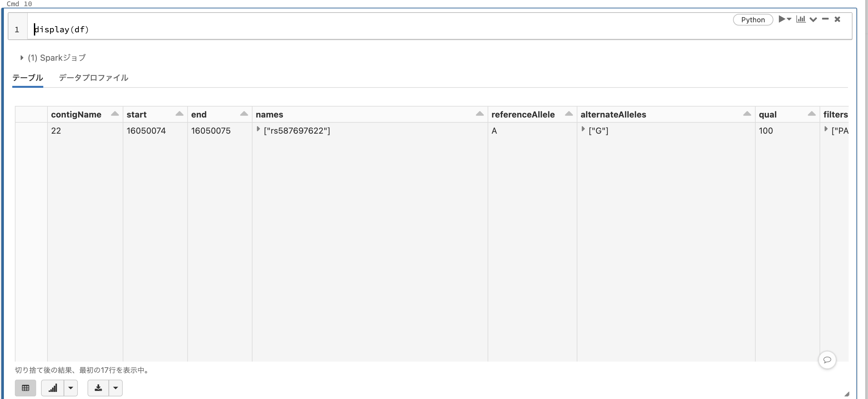Screen dimensions: 868x399
Task: Download the results with the download icon
Action: click(98, 388)
